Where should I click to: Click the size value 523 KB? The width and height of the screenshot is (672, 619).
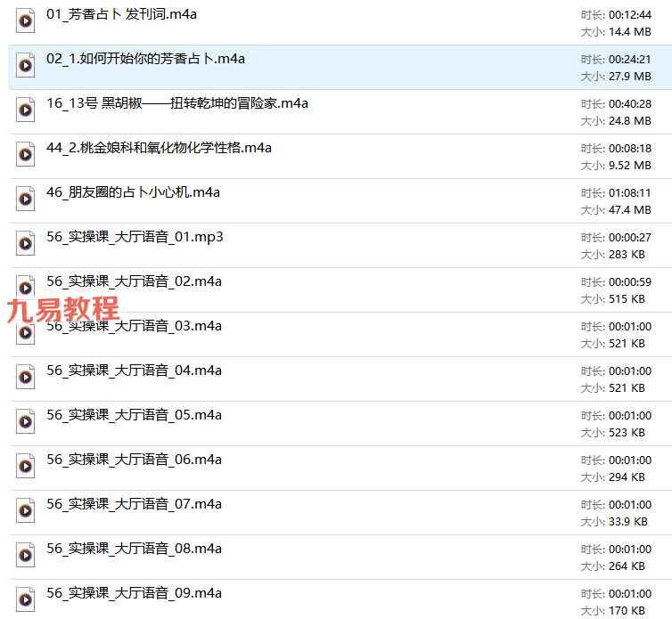coord(627,433)
